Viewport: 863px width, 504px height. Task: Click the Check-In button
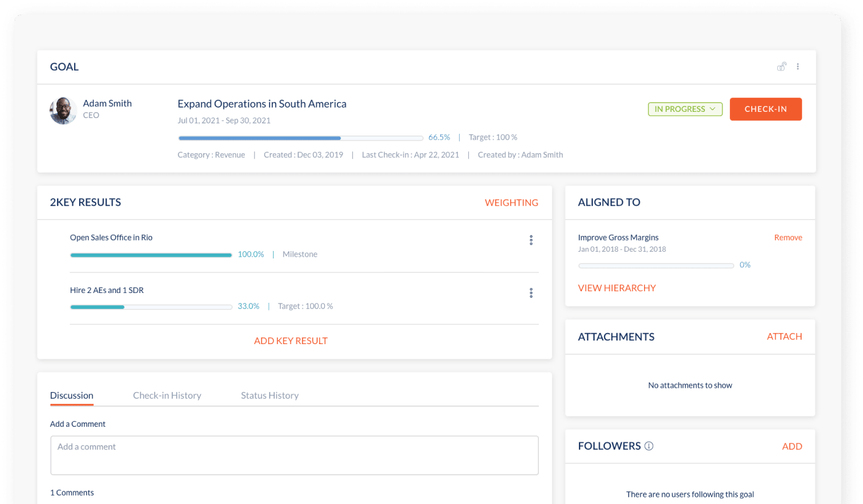click(x=766, y=109)
